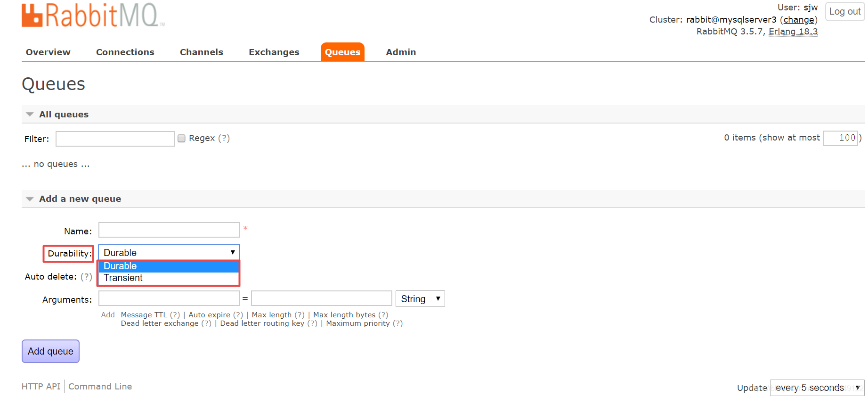The width and height of the screenshot is (868, 397).
Task: Open the HTTP API link
Action: pos(41,387)
